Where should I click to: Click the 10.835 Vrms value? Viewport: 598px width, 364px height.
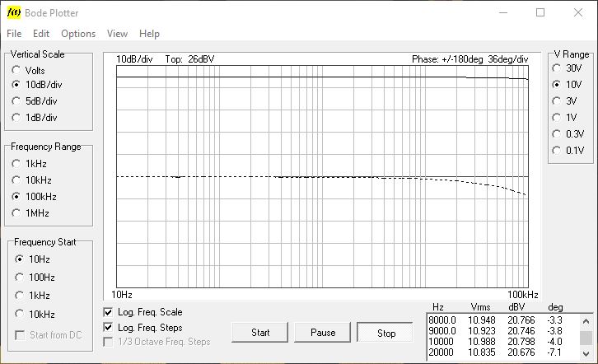pos(481,352)
